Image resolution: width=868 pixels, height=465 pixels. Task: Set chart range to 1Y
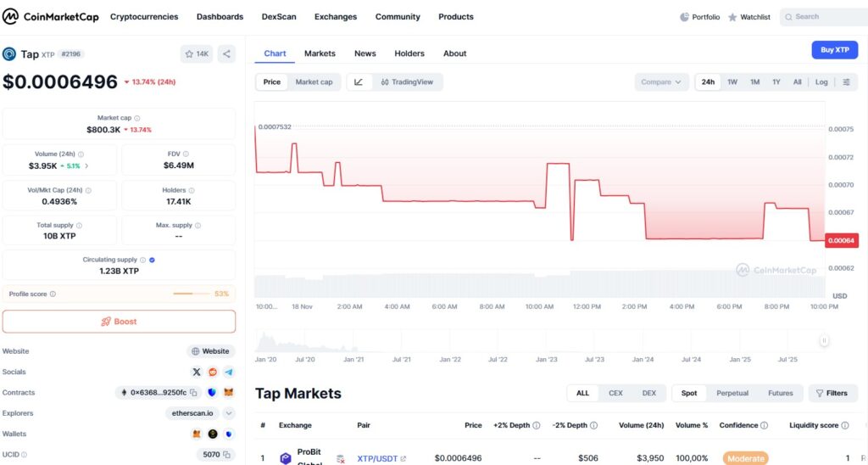776,82
